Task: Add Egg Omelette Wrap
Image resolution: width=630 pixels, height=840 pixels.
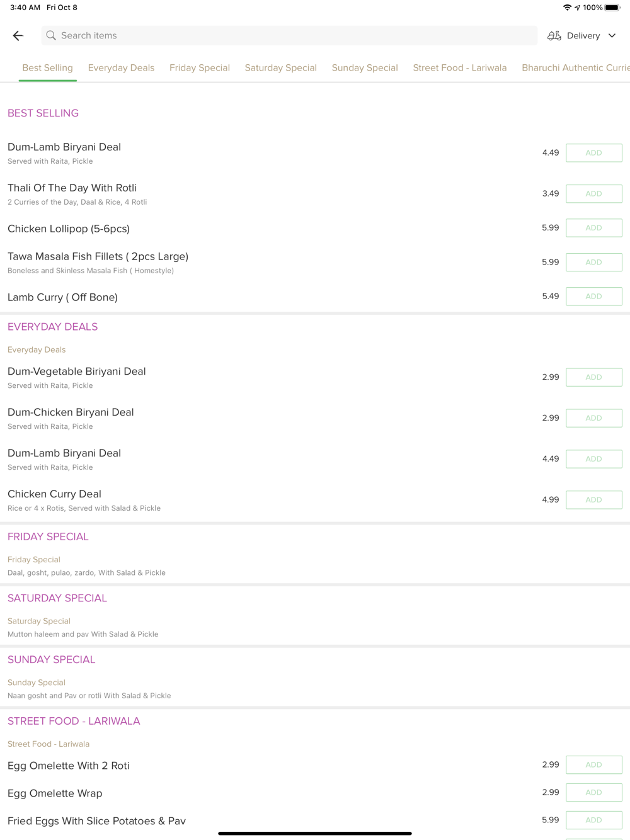Action: click(594, 792)
